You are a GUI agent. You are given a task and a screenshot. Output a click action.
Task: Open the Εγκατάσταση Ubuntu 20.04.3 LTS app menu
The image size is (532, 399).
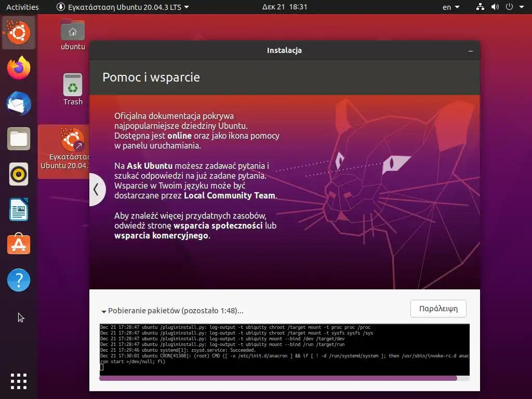[123, 7]
